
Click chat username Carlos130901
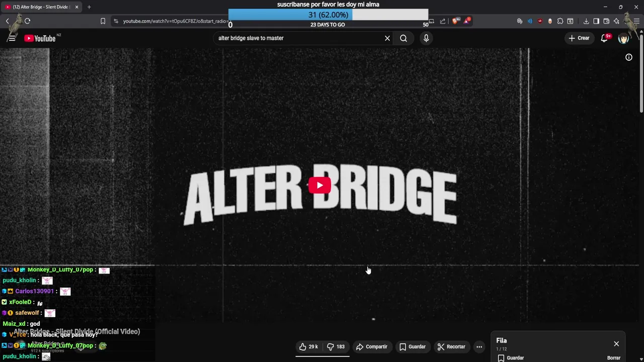pos(34,291)
